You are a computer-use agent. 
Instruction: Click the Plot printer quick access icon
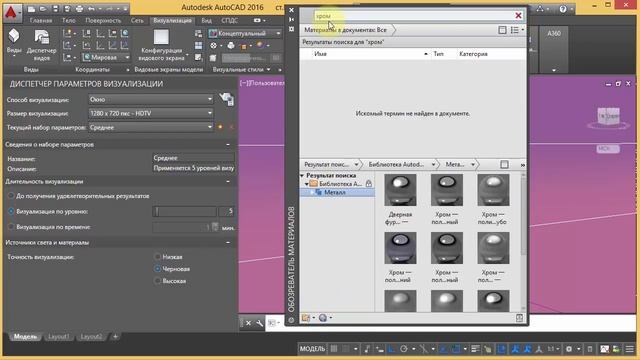80,9
